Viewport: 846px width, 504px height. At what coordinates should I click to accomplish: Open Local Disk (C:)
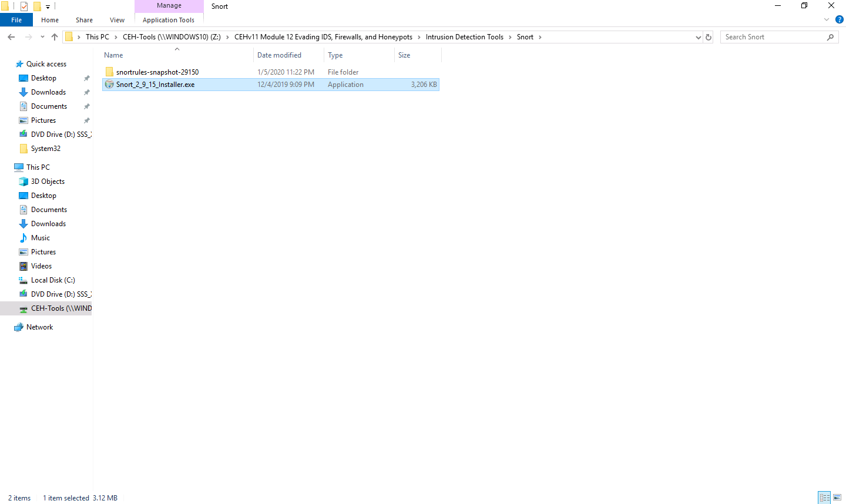(x=53, y=280)
